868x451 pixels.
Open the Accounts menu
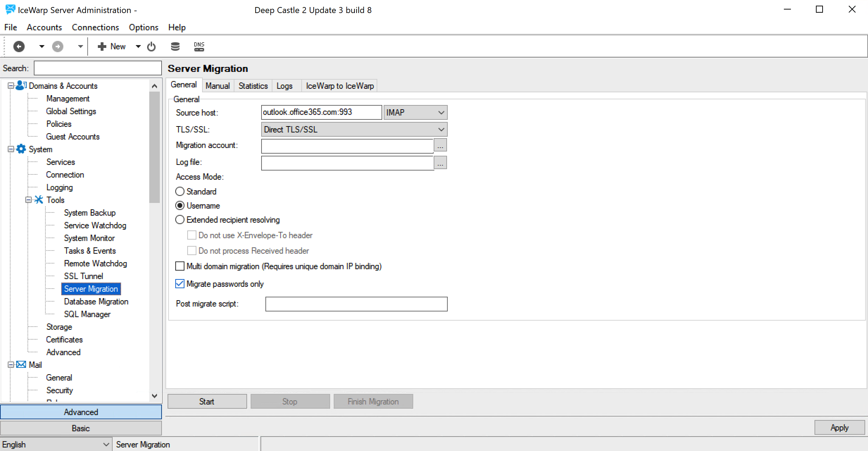[44, 27]
